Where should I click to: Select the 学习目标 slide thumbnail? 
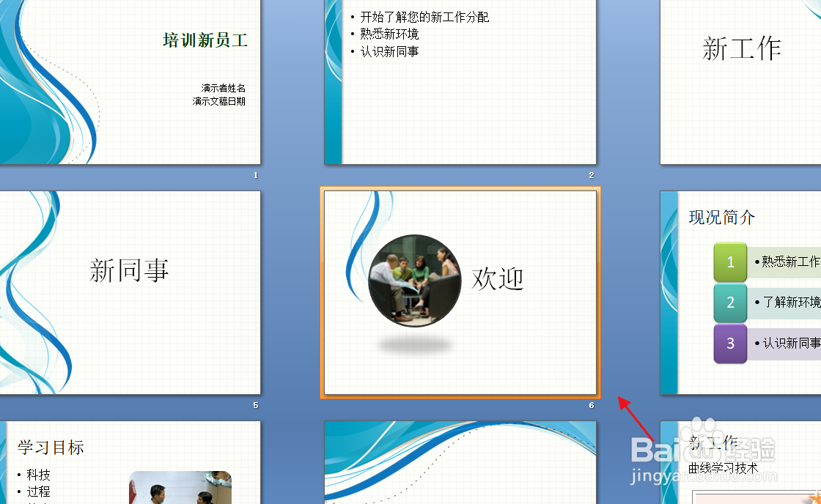[x=130, y=463]
